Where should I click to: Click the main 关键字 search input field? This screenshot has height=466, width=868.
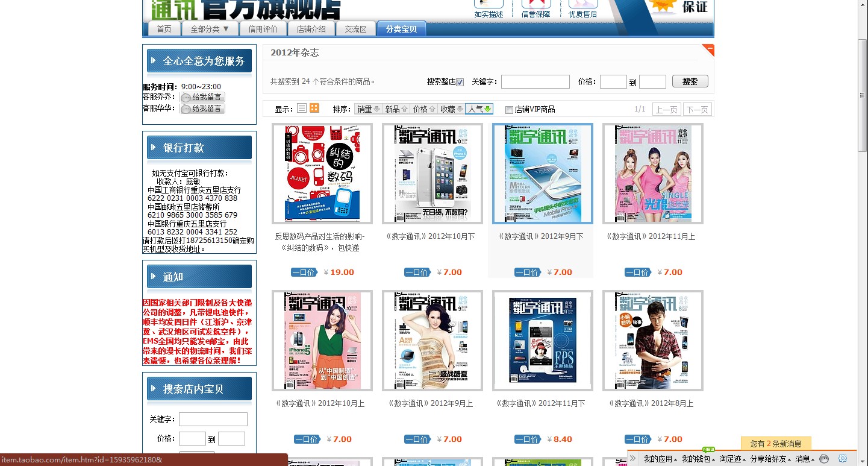(x=535, y=81)
